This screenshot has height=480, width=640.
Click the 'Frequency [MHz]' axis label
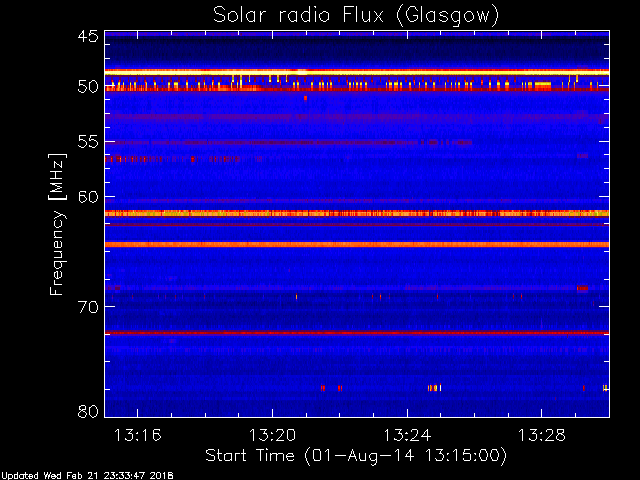pos(57,224)
